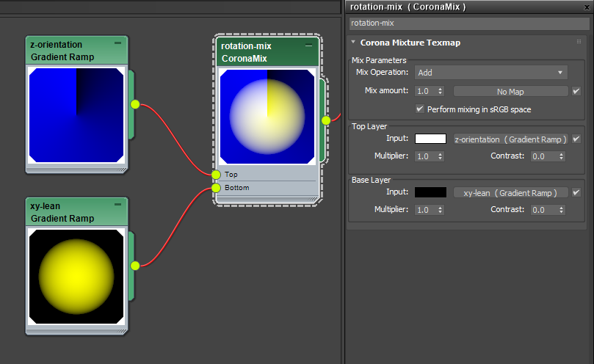This screenshot has width=594, height=364.
Task: Toggle Perform mixing in sRGB space checkbox
Action: coord(420,109)
